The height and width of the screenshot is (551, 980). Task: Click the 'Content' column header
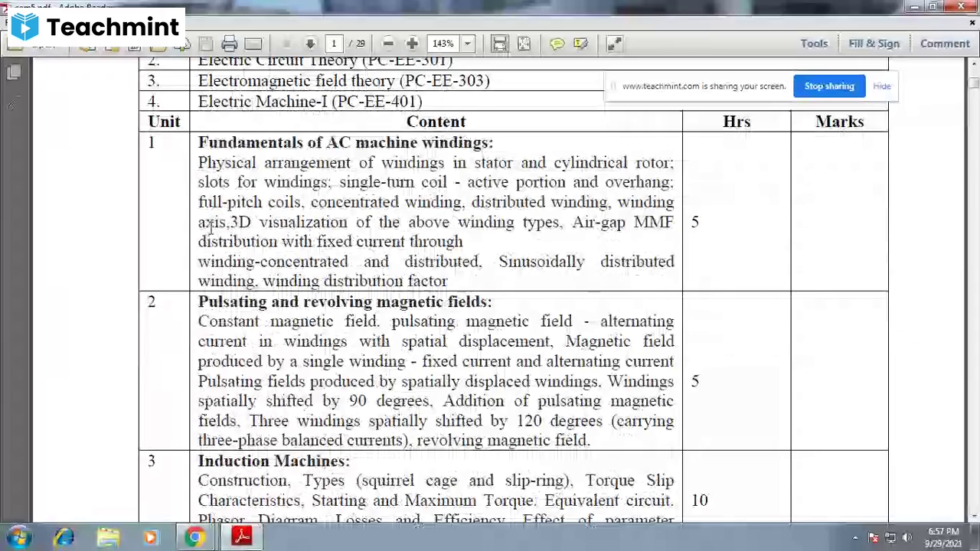(x=436, y=122)
